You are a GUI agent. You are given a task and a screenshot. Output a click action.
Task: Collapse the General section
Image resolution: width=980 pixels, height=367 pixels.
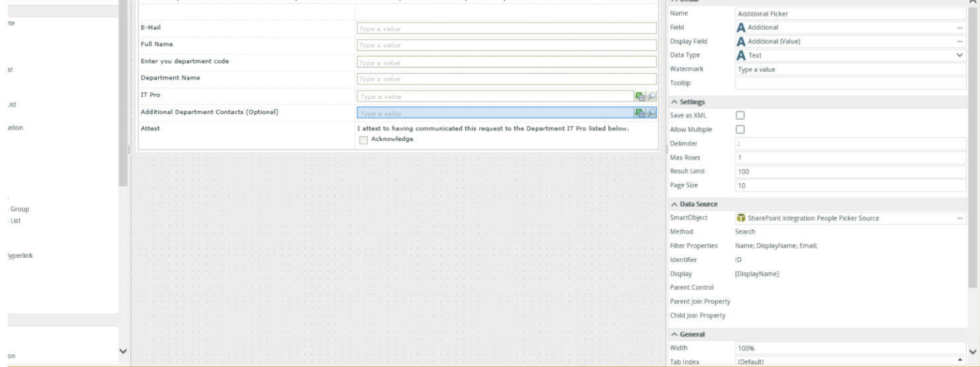(674, 335)
